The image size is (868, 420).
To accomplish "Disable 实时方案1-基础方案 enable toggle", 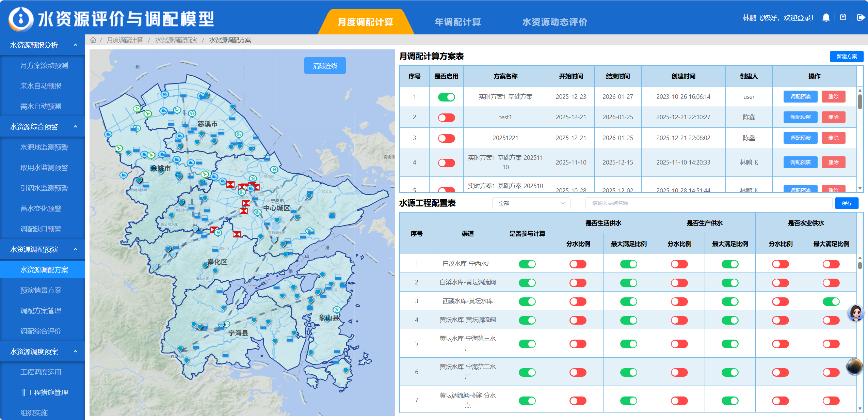I will coord(446,97).
